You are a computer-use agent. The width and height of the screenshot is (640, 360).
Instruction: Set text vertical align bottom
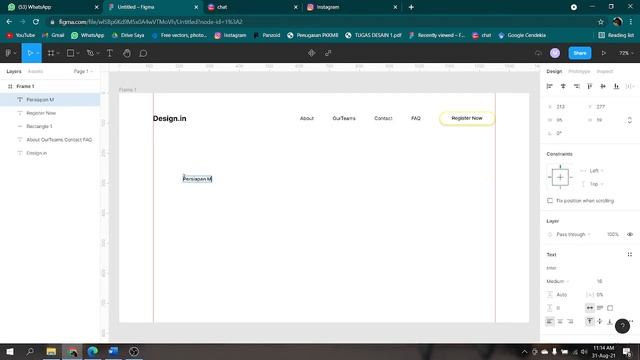tap(610, 322)
